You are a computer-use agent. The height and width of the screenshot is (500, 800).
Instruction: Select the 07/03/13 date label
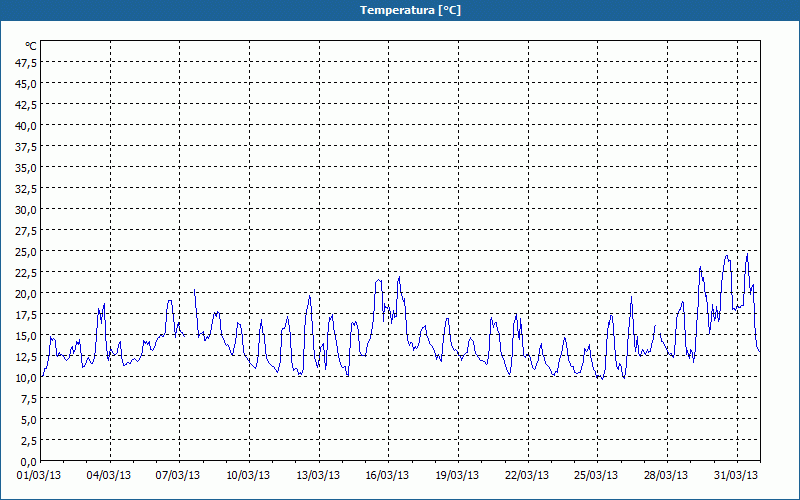point(178,475)
